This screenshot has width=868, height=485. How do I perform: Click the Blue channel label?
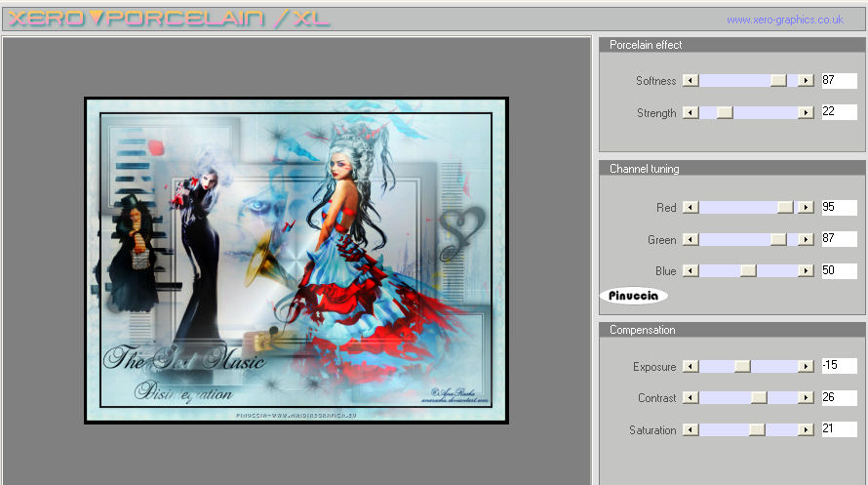coord(666,271)
